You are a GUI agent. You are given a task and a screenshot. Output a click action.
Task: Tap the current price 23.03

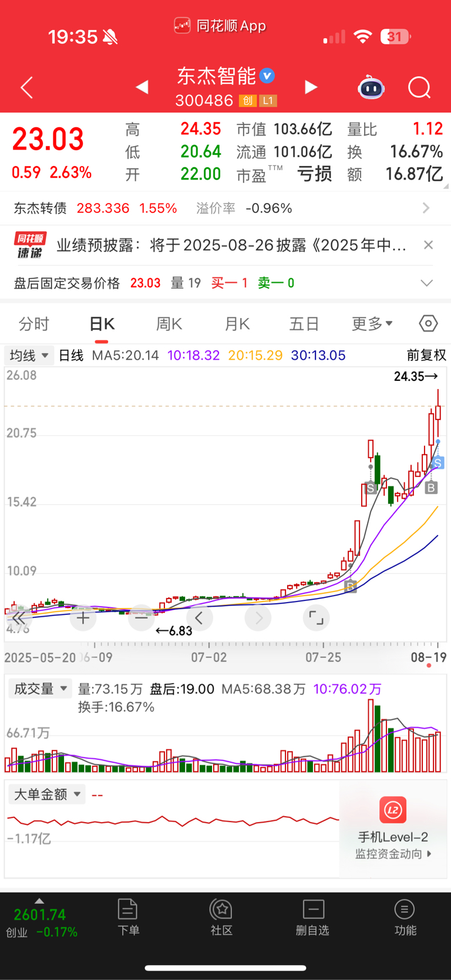pos(48,140)
